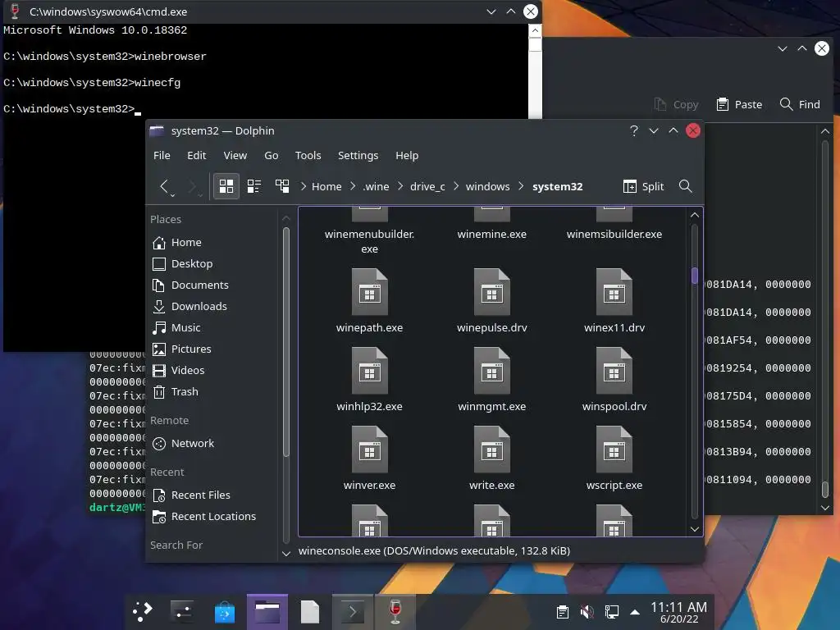Click Dolphin file view scrollbar handle
Image resolution: width=840 pixels, height=630 pixels.
[695, 276]
